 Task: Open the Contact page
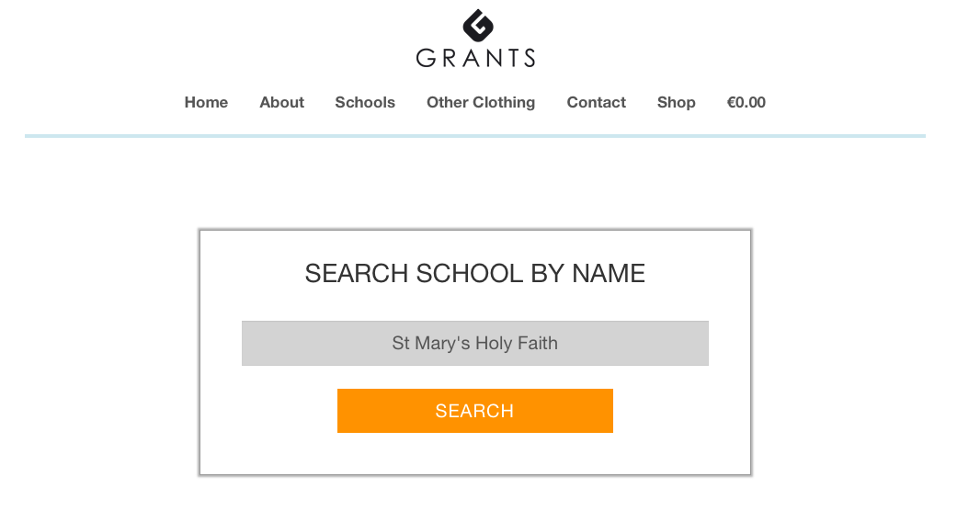[597, 102]
